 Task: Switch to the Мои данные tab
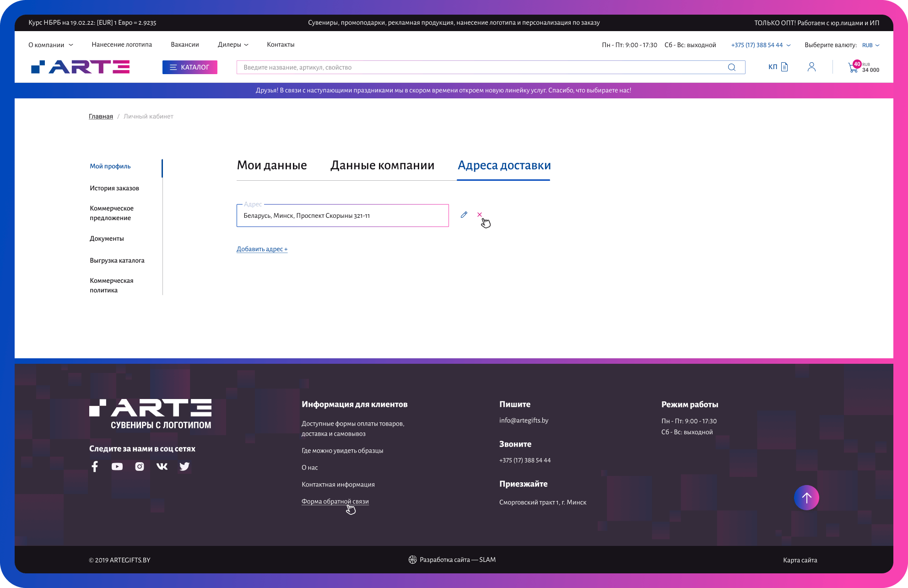click(x=272, y=165)
